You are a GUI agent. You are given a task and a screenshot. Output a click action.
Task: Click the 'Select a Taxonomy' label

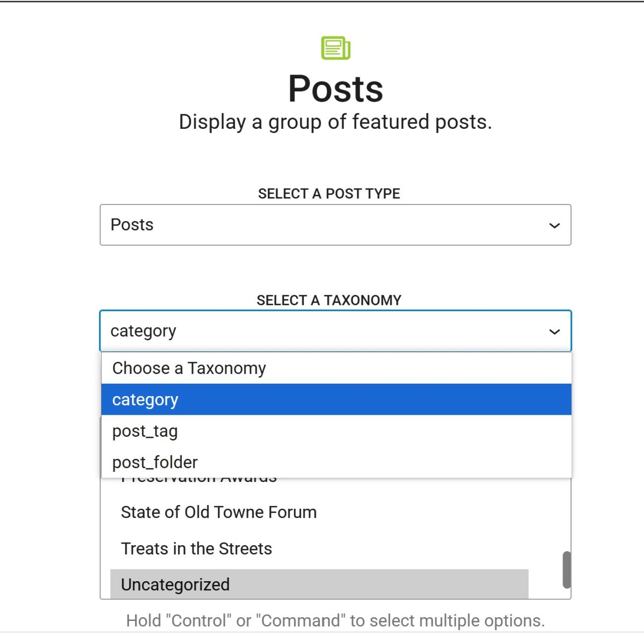(329, 300)
